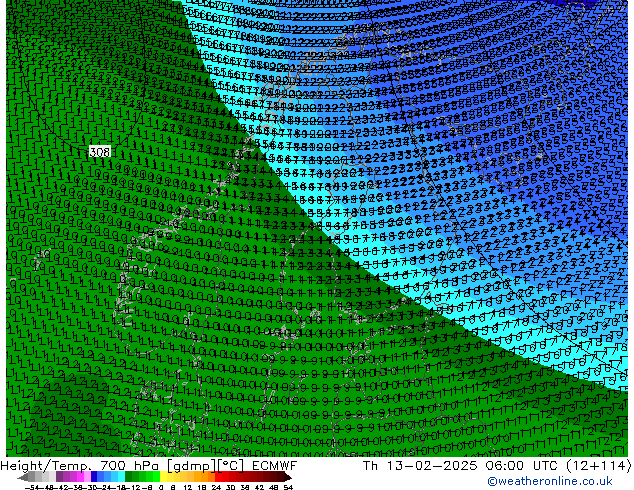
Task: Click the bright red legend swatch above 24
Action: pos(218,477)
